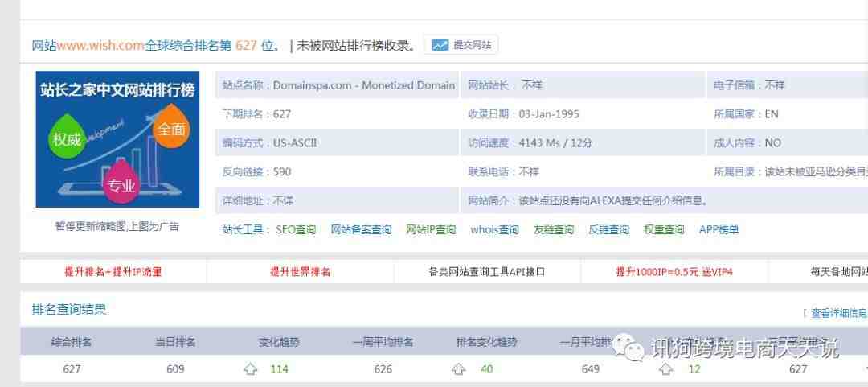Click the 提交网站 submit website button

461,45
